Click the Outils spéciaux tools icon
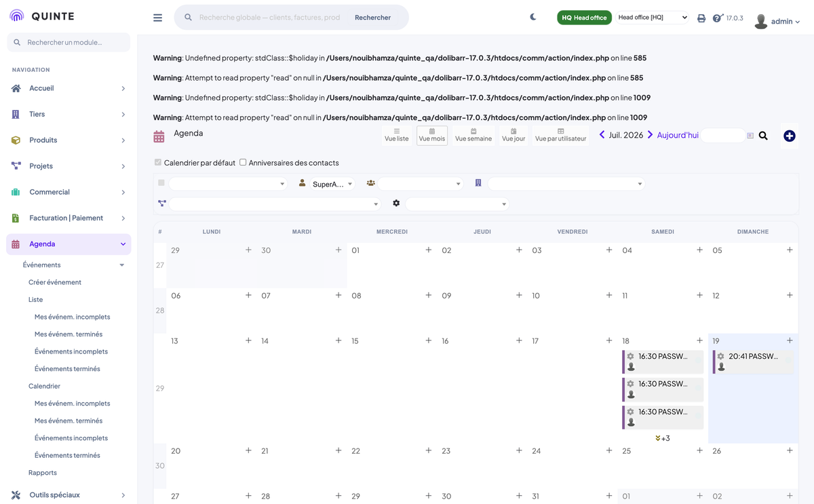 pos(16,495)
